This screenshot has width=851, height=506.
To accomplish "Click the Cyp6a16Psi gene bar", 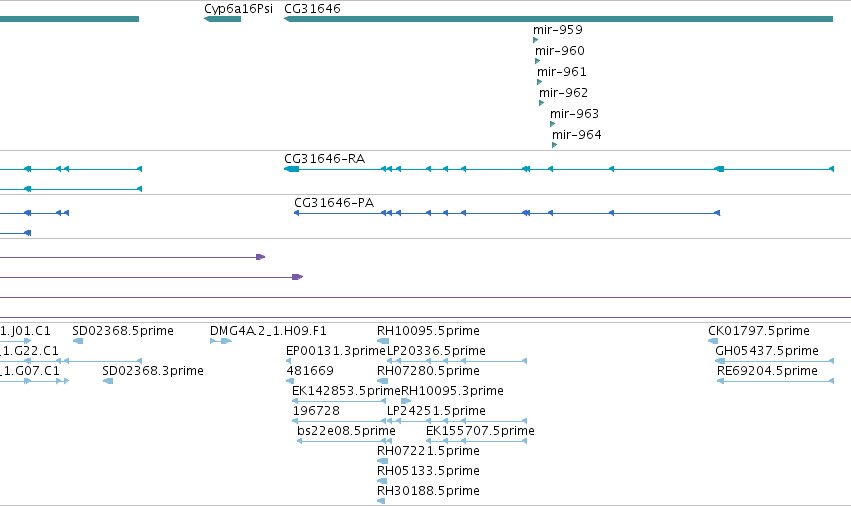I will 223,19.
